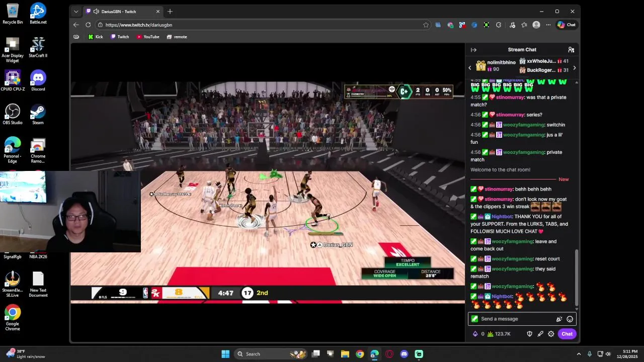Click the green B extension icon
This screenshot has height=362, width=644.
[486, 25]
